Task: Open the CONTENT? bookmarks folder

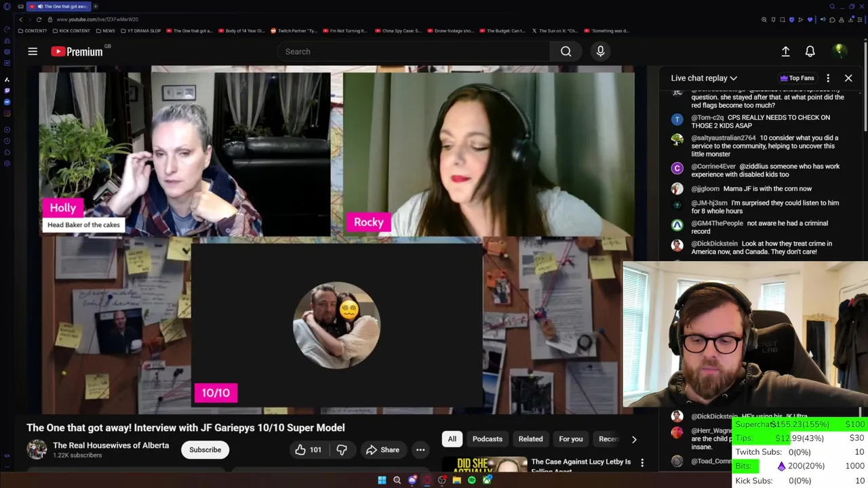Action: (x=33, y=30)
